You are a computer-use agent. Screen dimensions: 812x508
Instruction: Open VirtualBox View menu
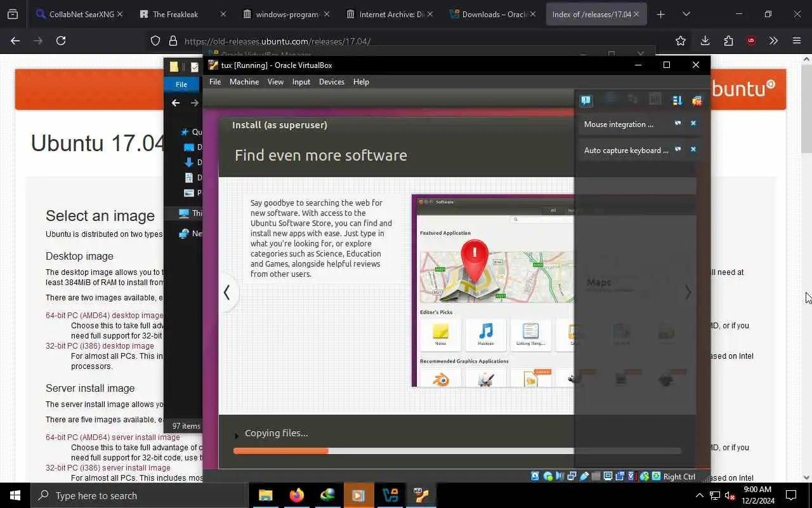[x=275, y=82]
